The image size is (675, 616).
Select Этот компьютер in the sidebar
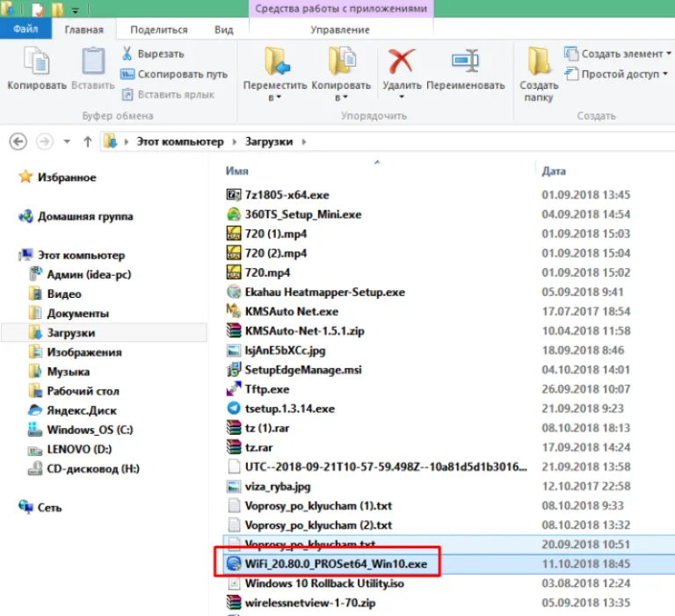pos(72,255)
